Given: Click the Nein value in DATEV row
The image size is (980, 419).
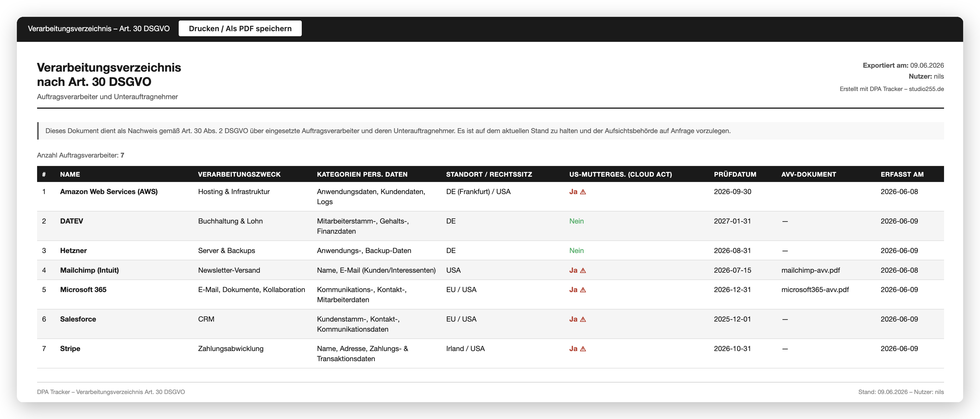Looking at the screenshot, I should tap(576, 221).
